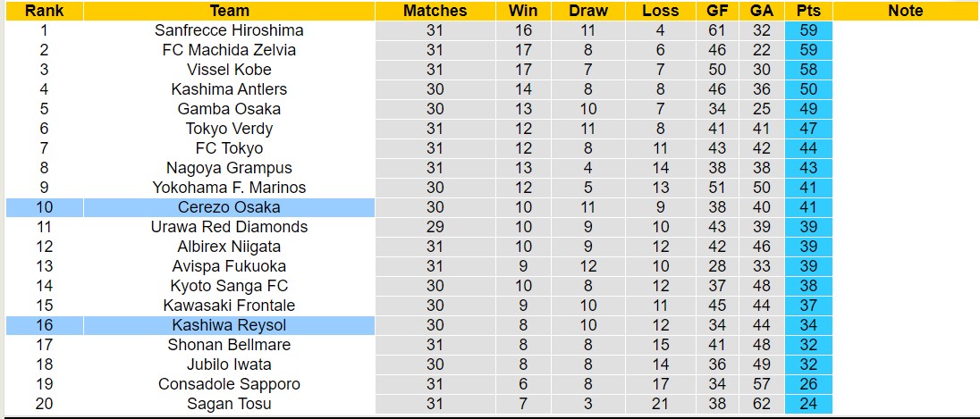Open Sanfrecce Hiroshima team link

(x=229, y=30)
